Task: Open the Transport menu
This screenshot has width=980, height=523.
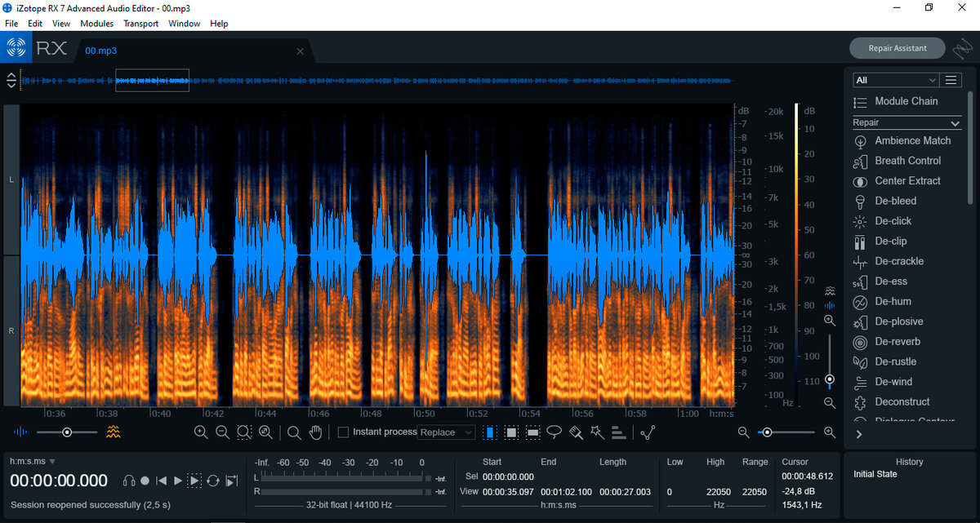Action: [x=141, y=24]
